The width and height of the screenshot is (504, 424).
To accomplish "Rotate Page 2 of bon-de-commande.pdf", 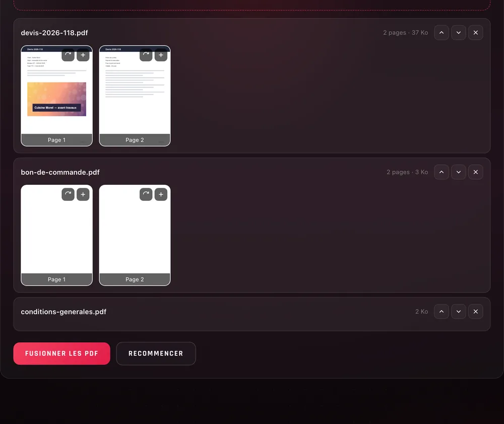I will pyautogui.click(x=146, y=194).
